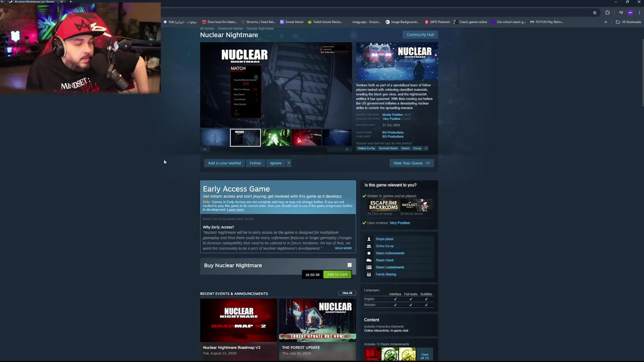Viewport: 644px width, 362px height.
Task: Open the Poki bookmark
Action: click(180, 22)
